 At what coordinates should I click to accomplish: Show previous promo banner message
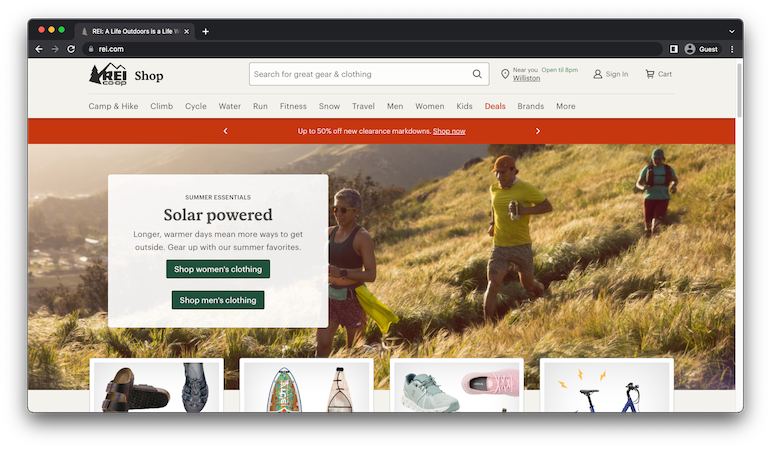tap(225, 131)
